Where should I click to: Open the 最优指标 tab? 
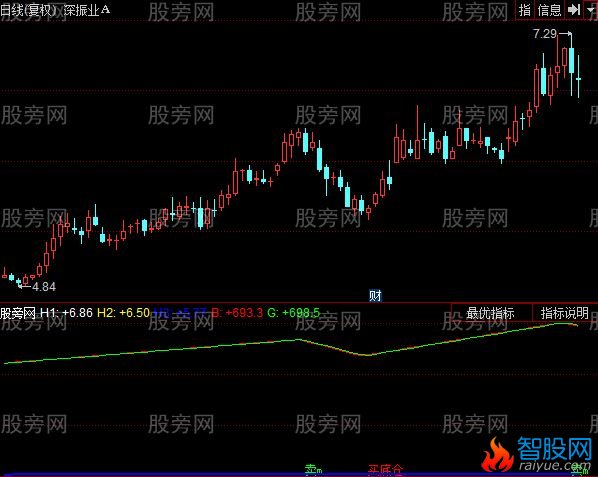pos(490,313)
